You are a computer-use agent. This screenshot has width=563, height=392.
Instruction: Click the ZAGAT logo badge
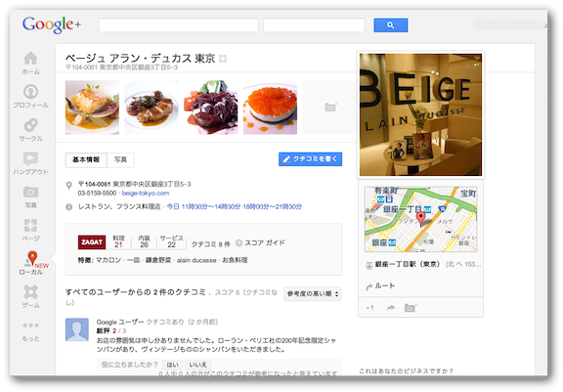pos(92,242)
